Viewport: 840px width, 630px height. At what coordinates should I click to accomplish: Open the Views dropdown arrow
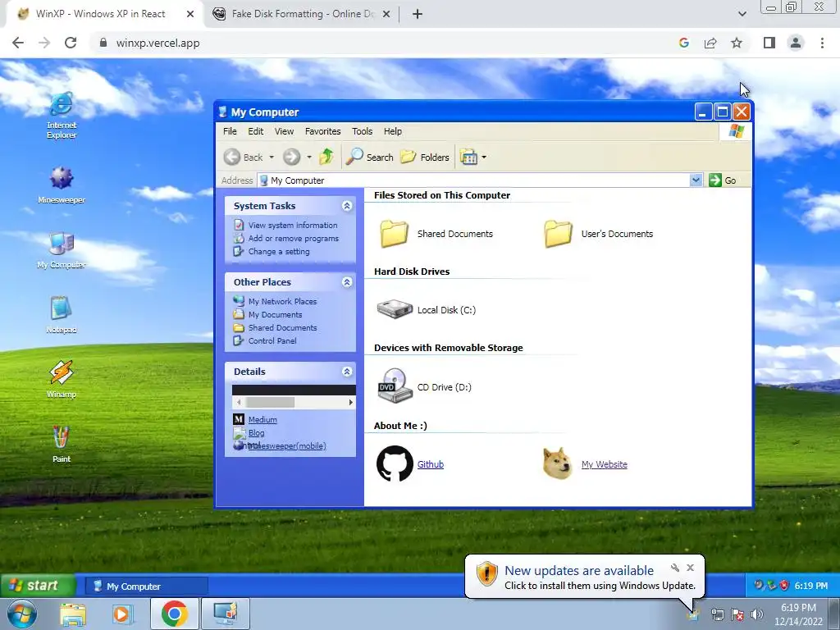point(484,157)
